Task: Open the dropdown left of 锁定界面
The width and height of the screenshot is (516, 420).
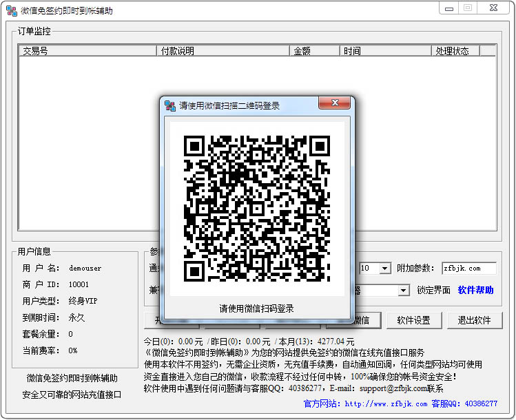Action: pyautogui.click(x=403, y=291)
